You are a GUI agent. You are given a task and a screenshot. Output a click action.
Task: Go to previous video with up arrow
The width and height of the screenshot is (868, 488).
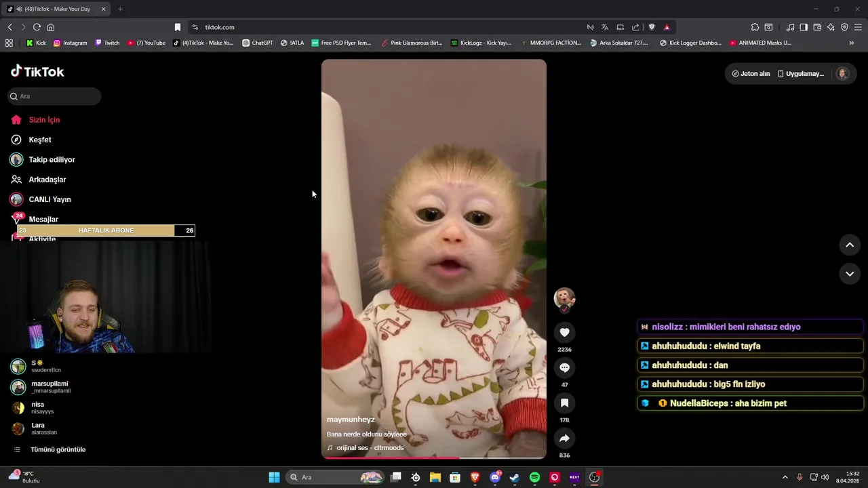[x=850, y=245]
